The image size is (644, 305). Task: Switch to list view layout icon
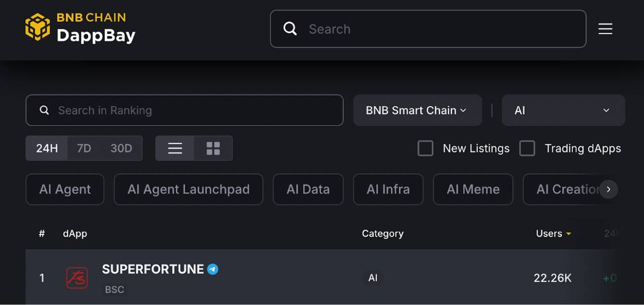[175, 148]
